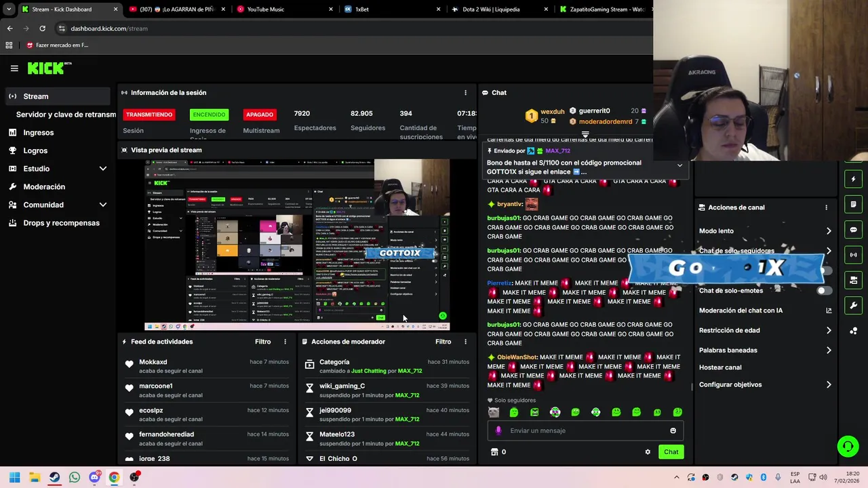
Task: Open the green headset support button
Action: point(848,446)
